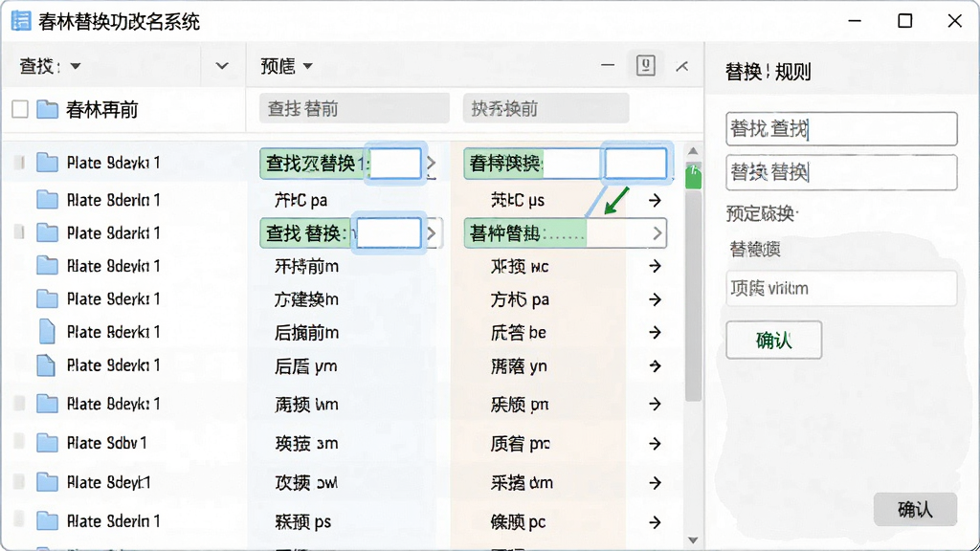Collapse the preview panel with the caret icon
The height and width of the screenshot is (551, 980).
coord(681,66)
